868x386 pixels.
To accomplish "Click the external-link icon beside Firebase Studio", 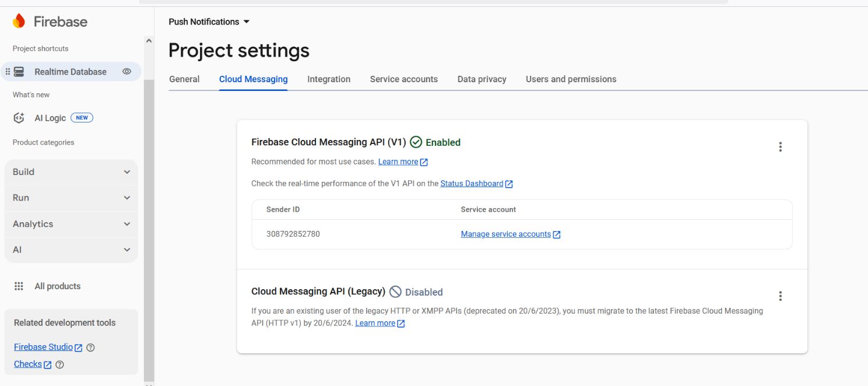I will (79, 348).
